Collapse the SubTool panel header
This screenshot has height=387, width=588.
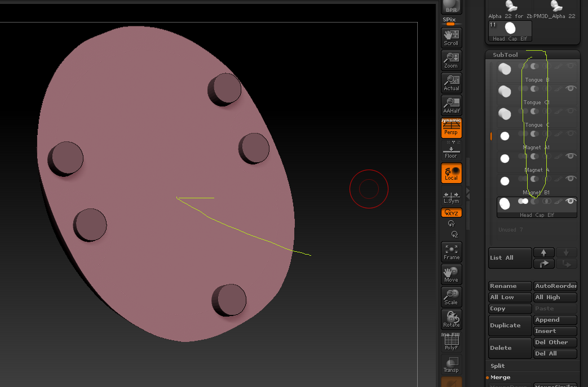[x=505, y=55]
